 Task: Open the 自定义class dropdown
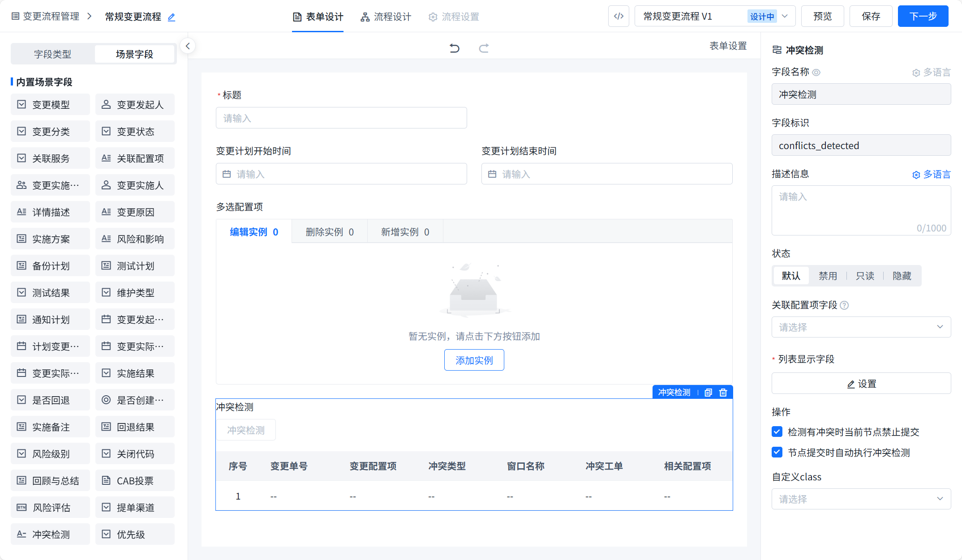click(861, 499)
